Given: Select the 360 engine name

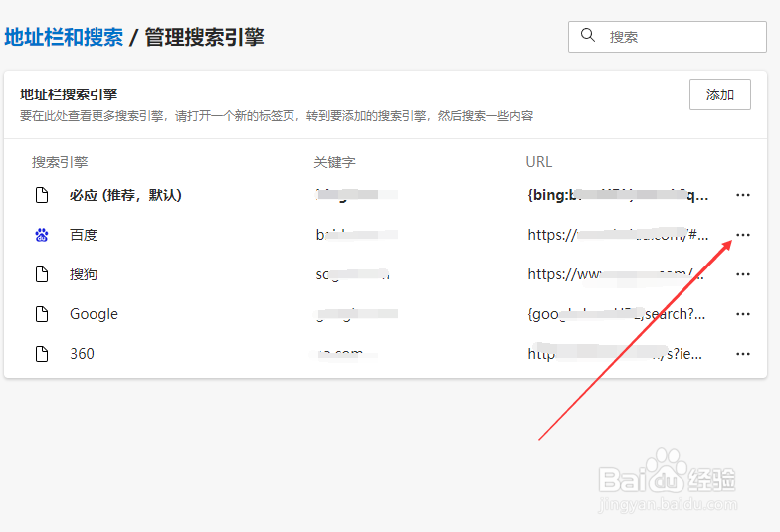Looking at the screenshot, I should click(82, 354).
